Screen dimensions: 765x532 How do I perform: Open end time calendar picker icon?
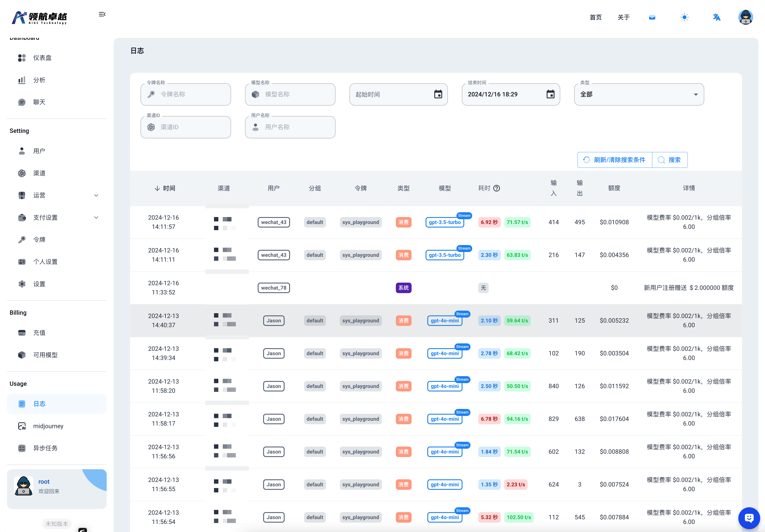click(550, 94)
